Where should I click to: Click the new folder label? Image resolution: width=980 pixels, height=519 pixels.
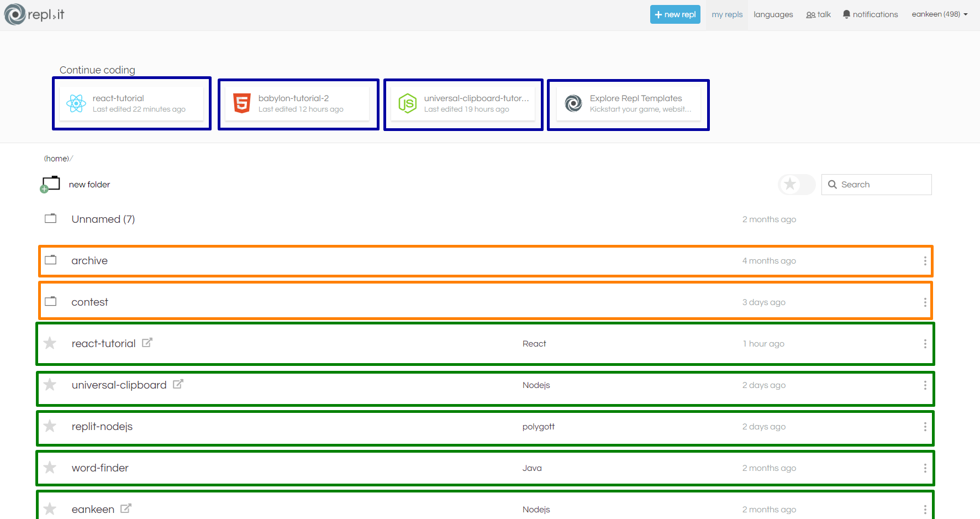(89, 185)
